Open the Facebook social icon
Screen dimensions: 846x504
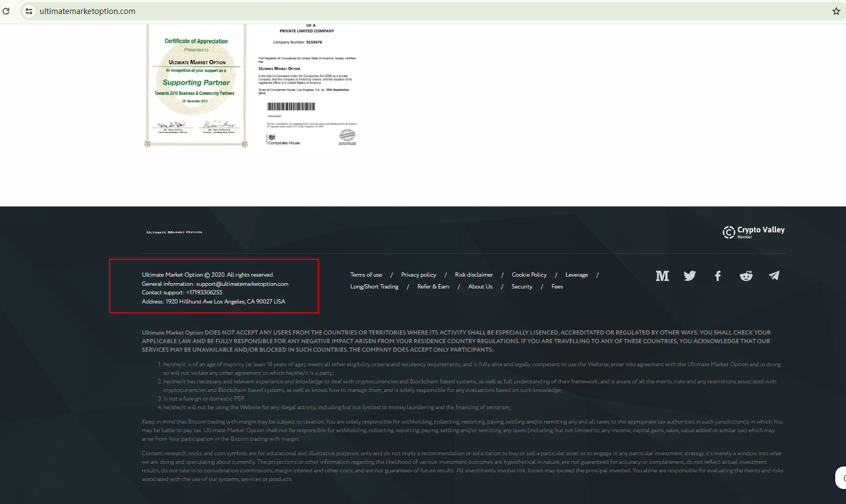pyautogui.click(x=718, y=276)
